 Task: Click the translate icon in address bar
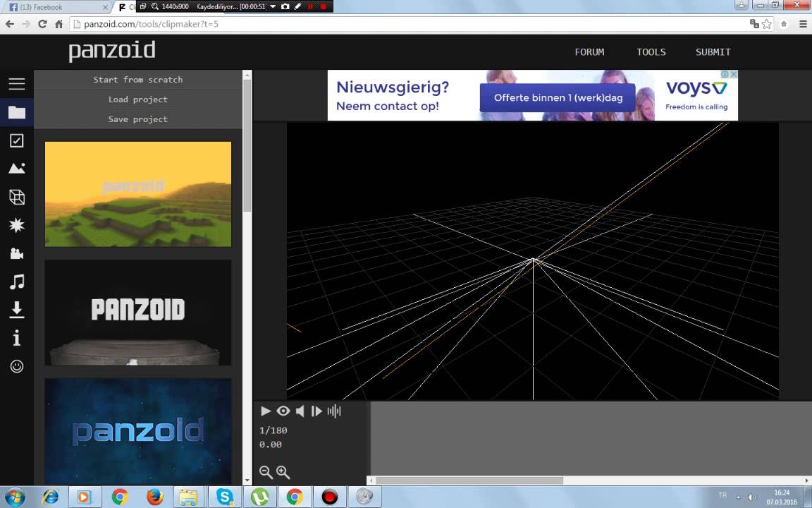[x=754, y=24]
